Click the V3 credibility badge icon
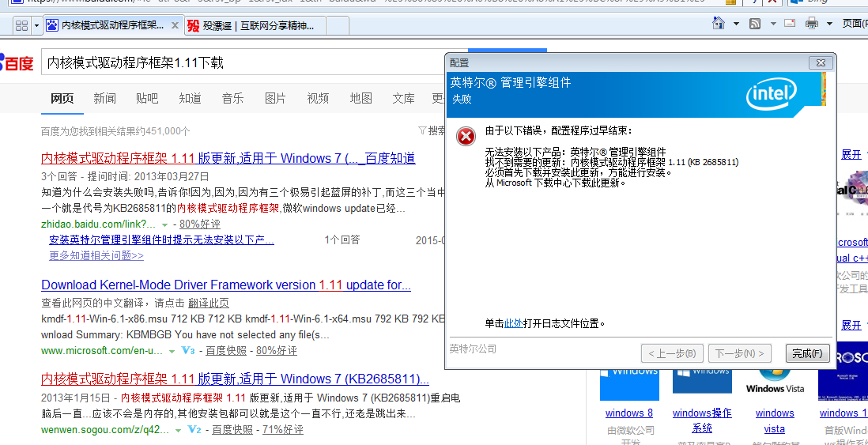 click(x=189, y=351)
